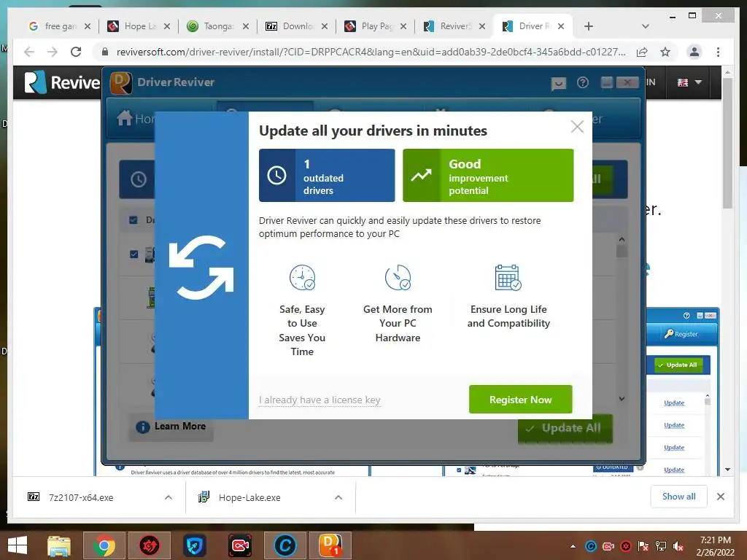The width and height of the screenshot is (747, 560).
Task: Open the language flag dropdown
Action: (689, 82)
